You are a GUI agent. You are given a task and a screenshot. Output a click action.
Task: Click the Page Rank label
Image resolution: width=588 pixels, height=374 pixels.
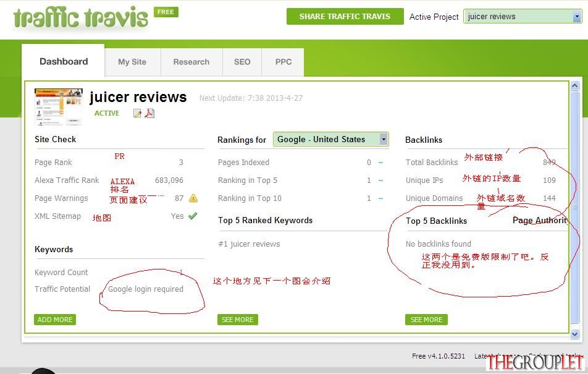click(53, 162)
